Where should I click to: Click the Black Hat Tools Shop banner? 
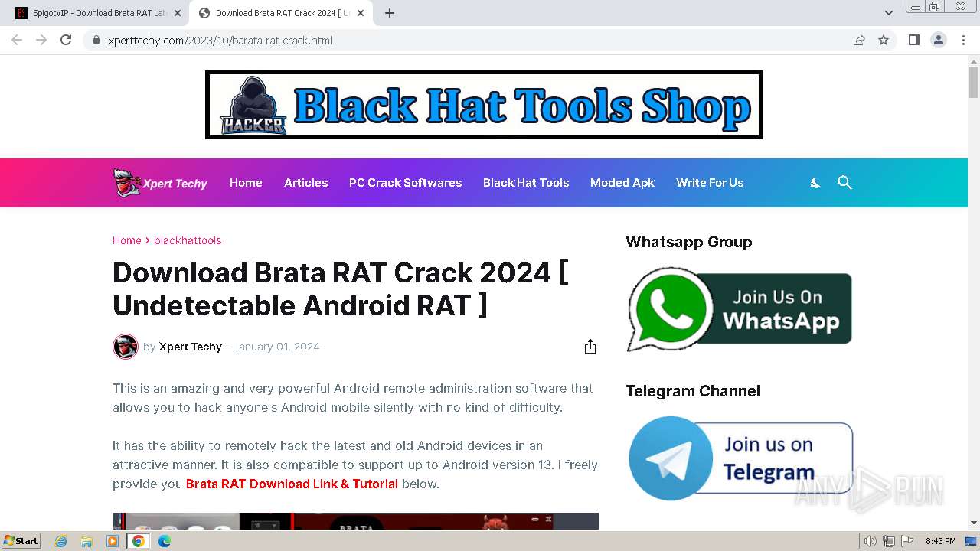click(484, 105)
